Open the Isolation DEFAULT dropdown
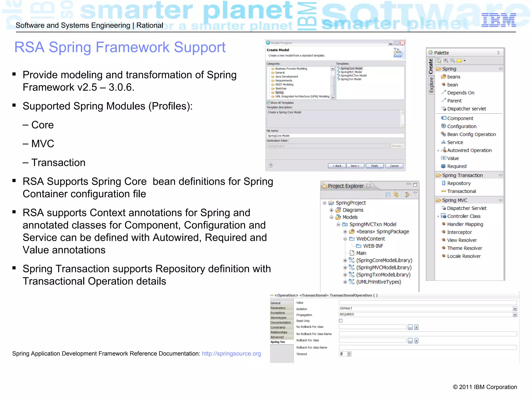The image size is (532, 399). tap(515, 309)
